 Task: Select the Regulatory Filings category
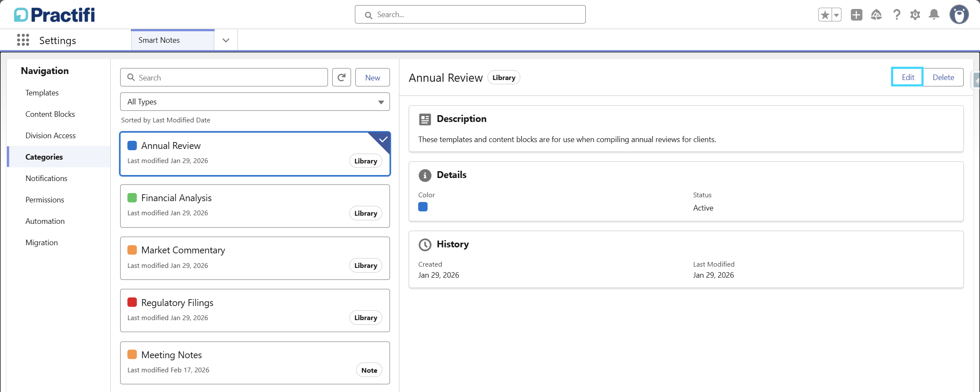255,310
